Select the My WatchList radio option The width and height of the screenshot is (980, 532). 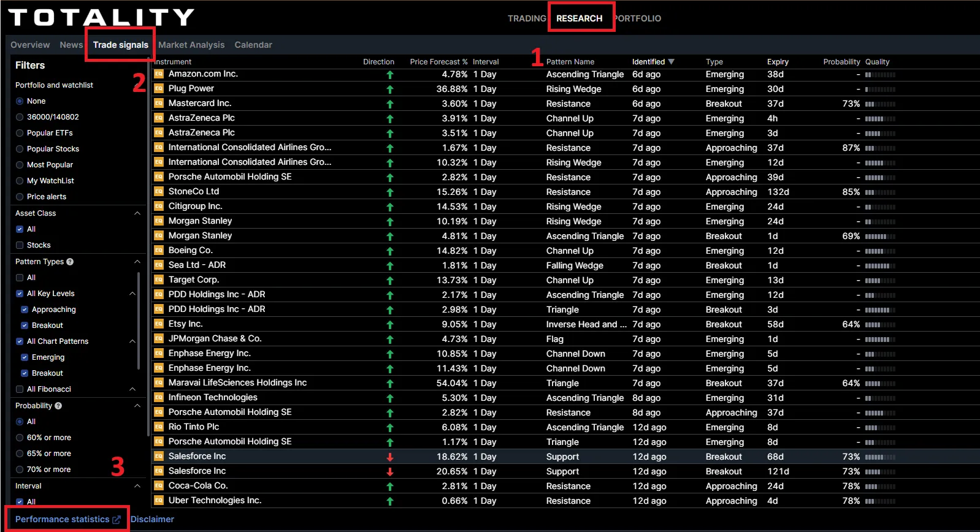pyautogui.click(x=20, y=181)
